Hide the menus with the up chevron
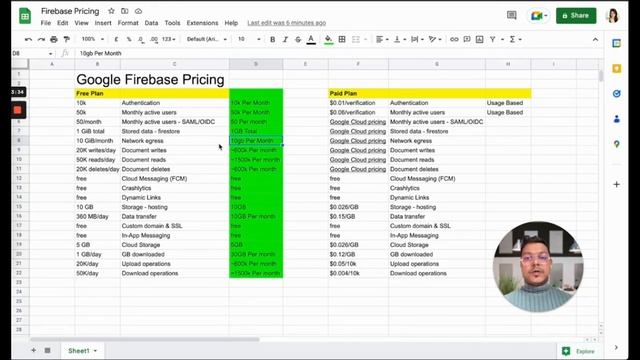Image resolution: width=640 pixels, height=360 pixels. (x=595, y=40)
